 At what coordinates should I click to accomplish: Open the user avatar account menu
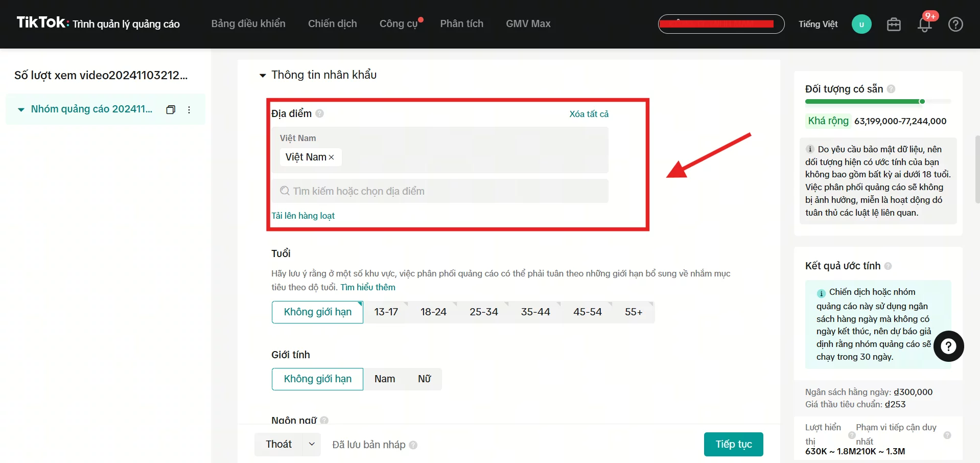pos(861,24)
